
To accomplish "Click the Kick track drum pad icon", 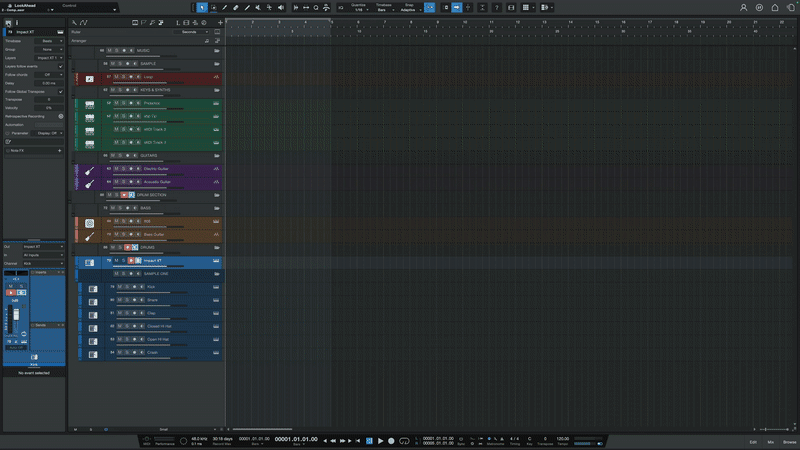I will [x=93, y=289].
